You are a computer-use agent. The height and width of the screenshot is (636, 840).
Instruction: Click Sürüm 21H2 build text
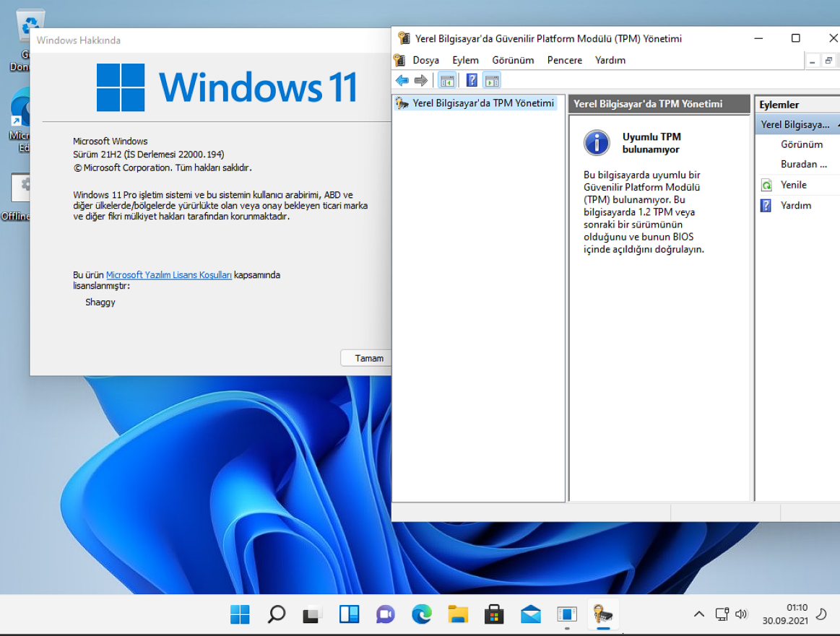(x=148, y=154)
